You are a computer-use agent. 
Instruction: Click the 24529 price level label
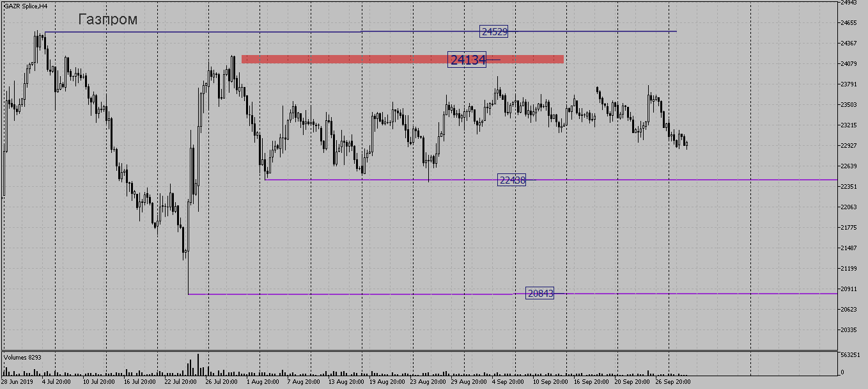494,31
